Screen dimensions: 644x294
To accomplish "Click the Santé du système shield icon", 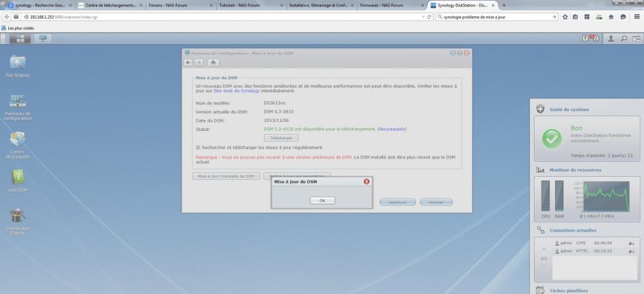I will point(540,109).
